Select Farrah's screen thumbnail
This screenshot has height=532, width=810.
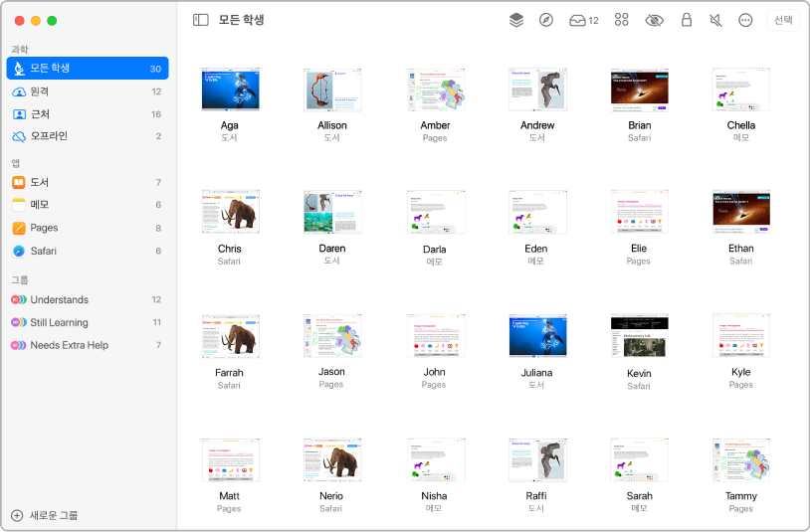click(x=231, y=336)
